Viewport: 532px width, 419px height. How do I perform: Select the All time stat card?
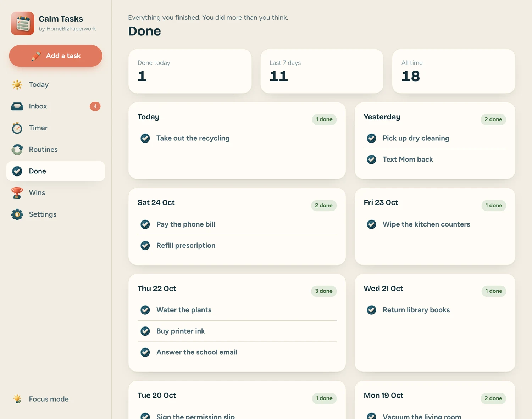tap(454, 71)
